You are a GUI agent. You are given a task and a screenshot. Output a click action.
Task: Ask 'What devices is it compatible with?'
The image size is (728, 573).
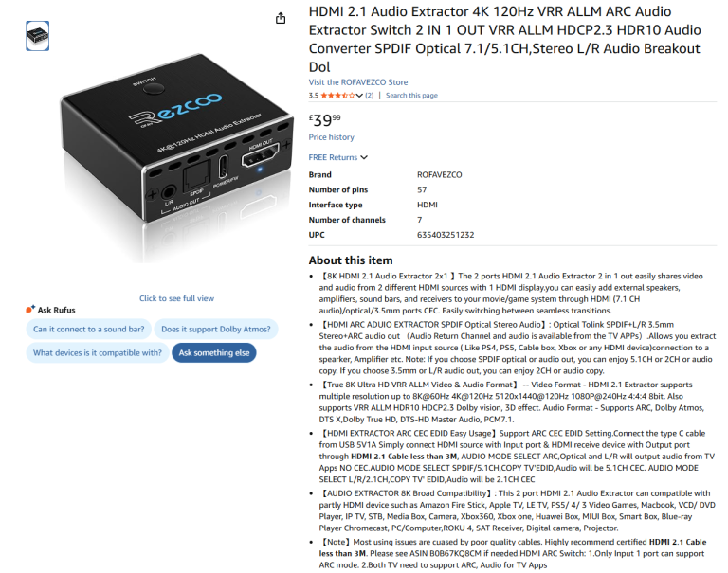(98, 352)
